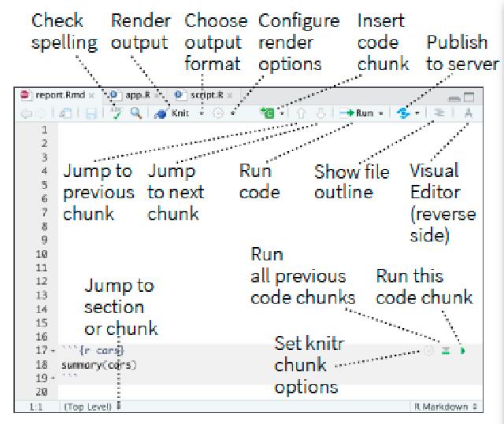
Task: Click line number 20 in the gutter
Action: click(x=42, y=392)
